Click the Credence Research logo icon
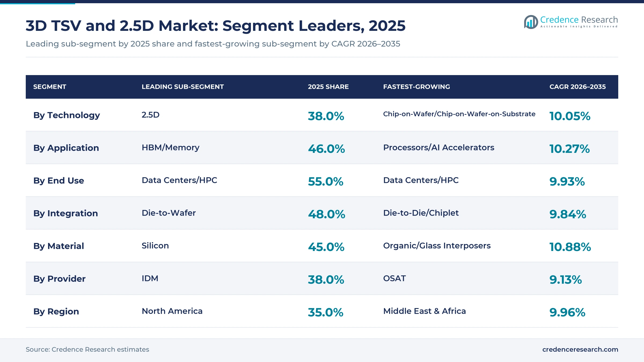 pos(531,22)
